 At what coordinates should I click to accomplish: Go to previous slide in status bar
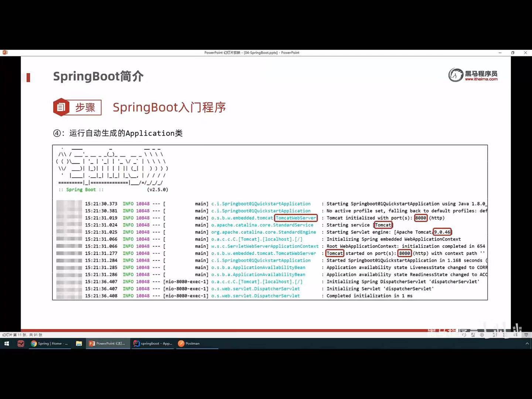(464, 335)
